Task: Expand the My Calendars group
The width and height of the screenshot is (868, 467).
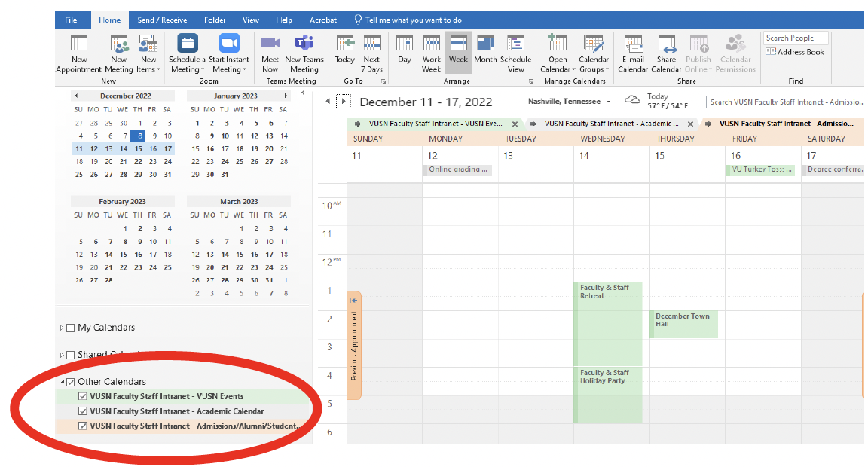Action: click(x=62, y=328)
